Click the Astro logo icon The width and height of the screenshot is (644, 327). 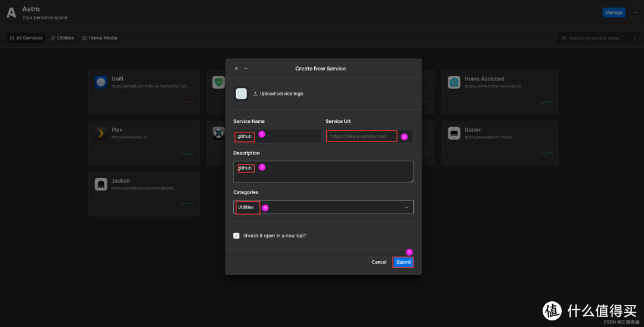(x=11, y=13)
